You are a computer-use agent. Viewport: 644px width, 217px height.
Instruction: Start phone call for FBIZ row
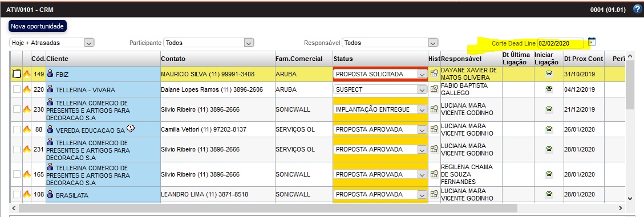pos(549,74)
